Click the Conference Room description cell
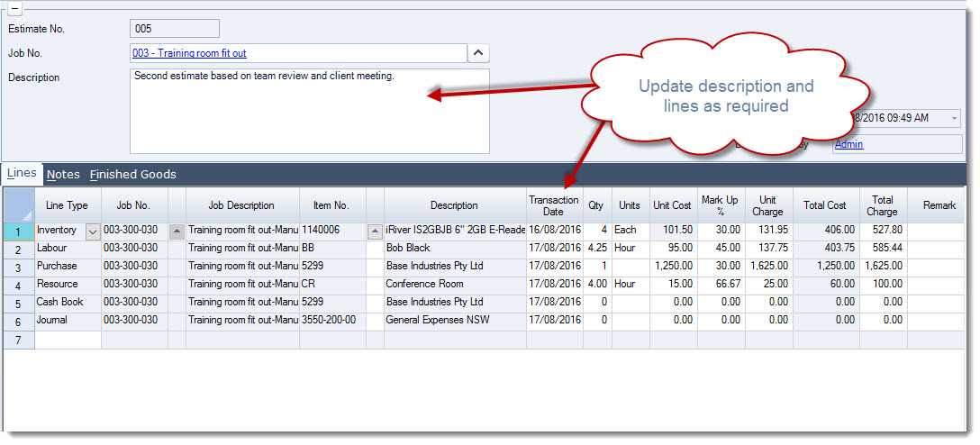 click(x=455, y=285)
